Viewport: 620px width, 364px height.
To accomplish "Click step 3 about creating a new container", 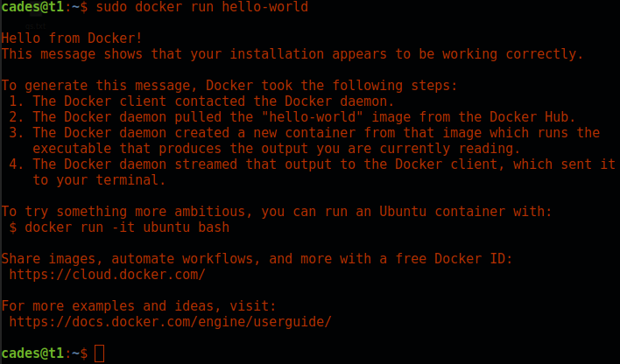I will click(306, 133).
